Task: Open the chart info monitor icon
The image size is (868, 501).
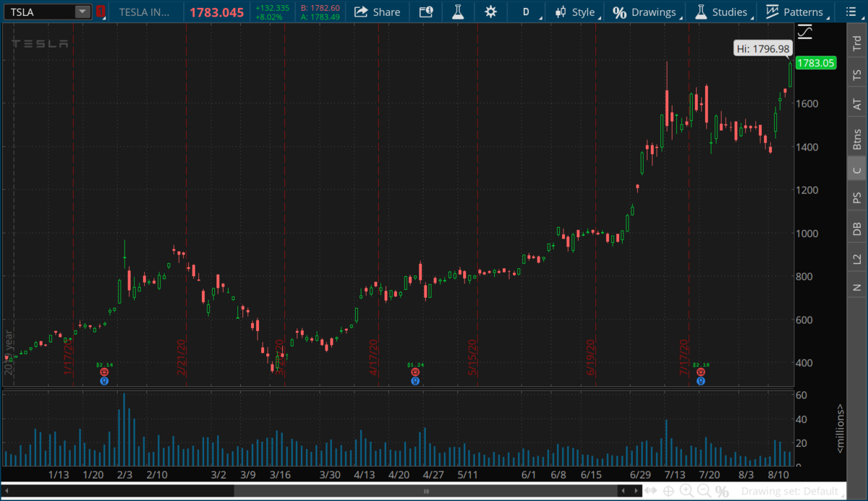Action: 426,12
